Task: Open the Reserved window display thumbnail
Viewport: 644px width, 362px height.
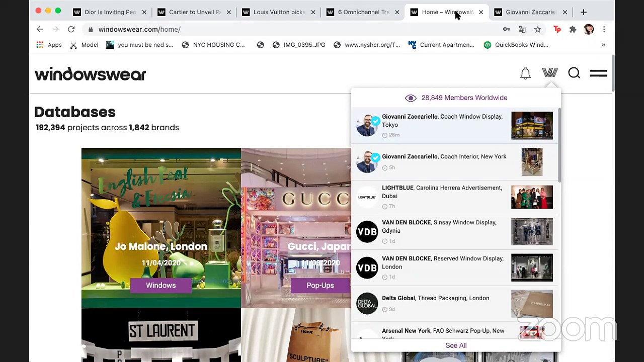Action: click(532, 267)
